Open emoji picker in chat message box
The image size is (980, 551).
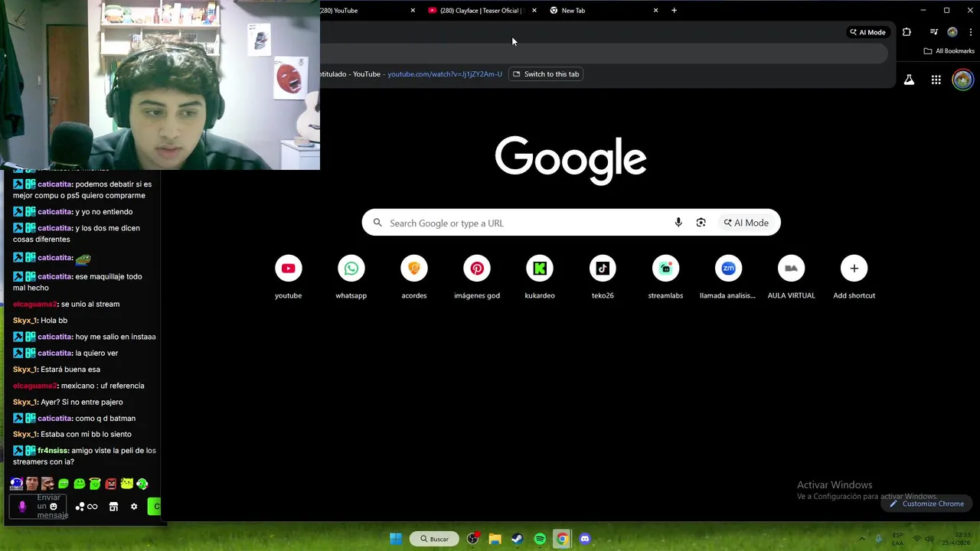pos(54,507)
